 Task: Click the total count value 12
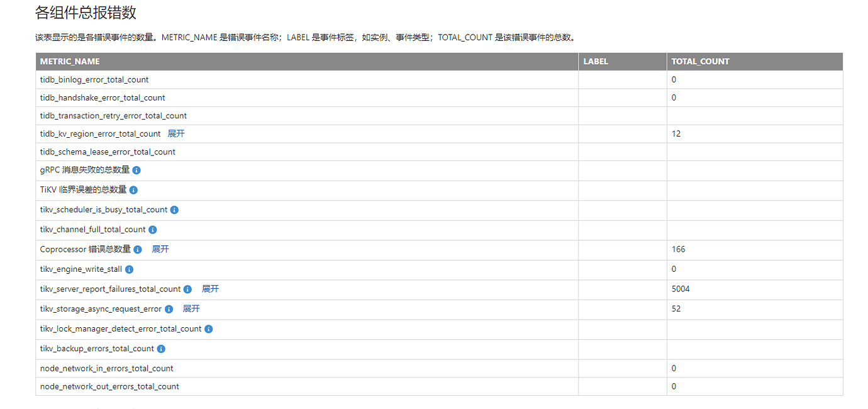tap(676, 134)
